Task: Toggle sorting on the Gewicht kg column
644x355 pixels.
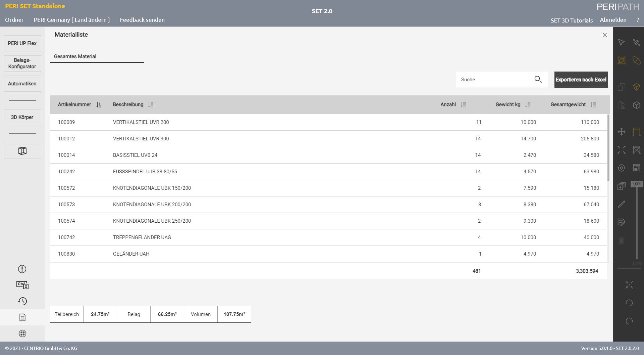Action: coord(527,104)
